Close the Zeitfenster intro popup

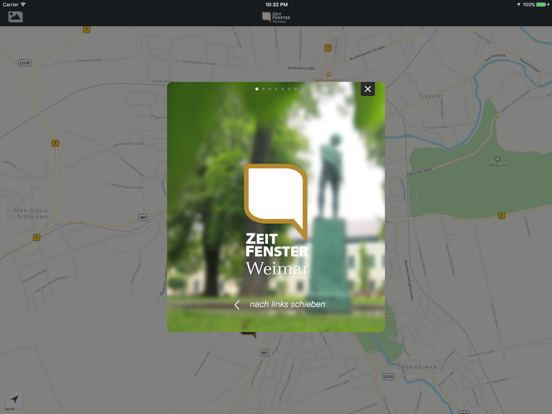[x=368, y=89]
